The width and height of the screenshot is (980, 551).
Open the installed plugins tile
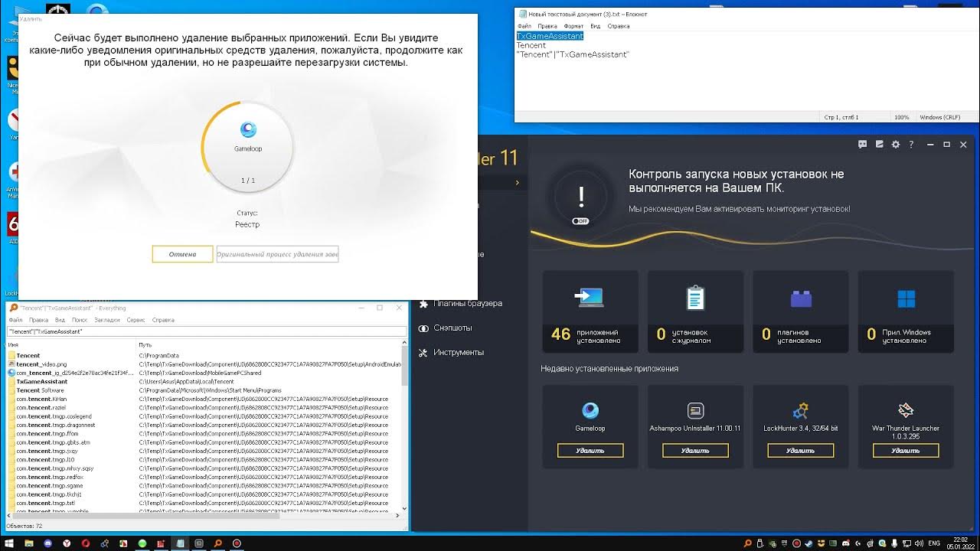tap(801, 311)
